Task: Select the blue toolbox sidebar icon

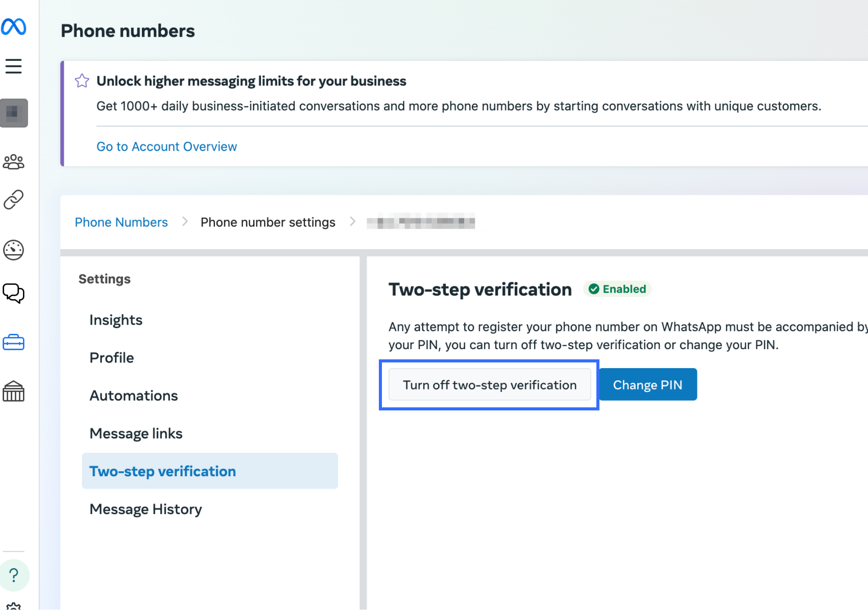Action: click(14, 343)
